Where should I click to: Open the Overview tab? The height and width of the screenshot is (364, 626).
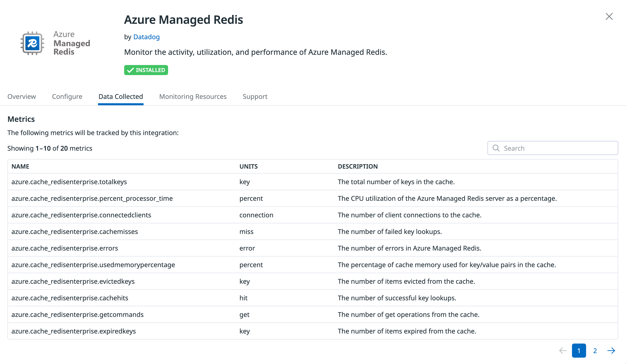point(22,97)
